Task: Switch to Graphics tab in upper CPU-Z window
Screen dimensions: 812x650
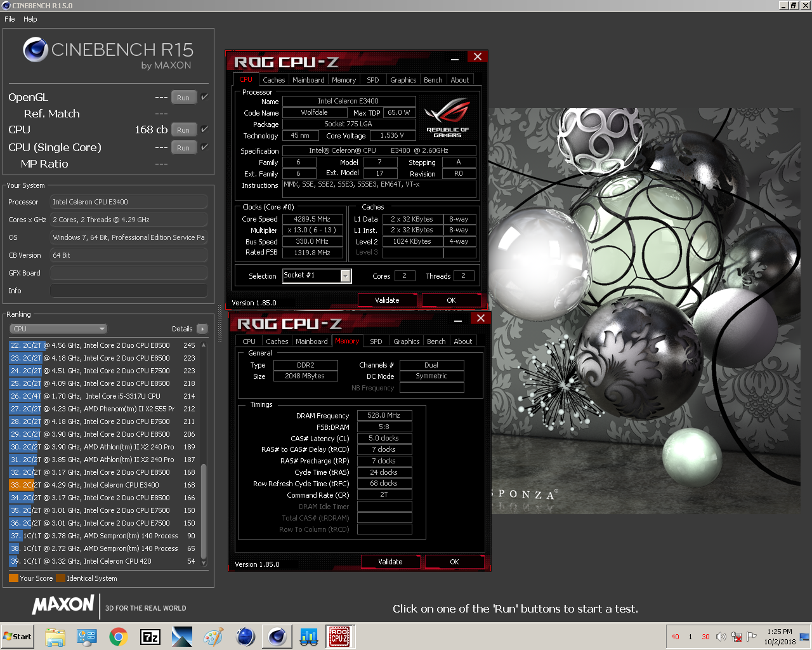Action: pyautogui.click(x=403, y=80)
